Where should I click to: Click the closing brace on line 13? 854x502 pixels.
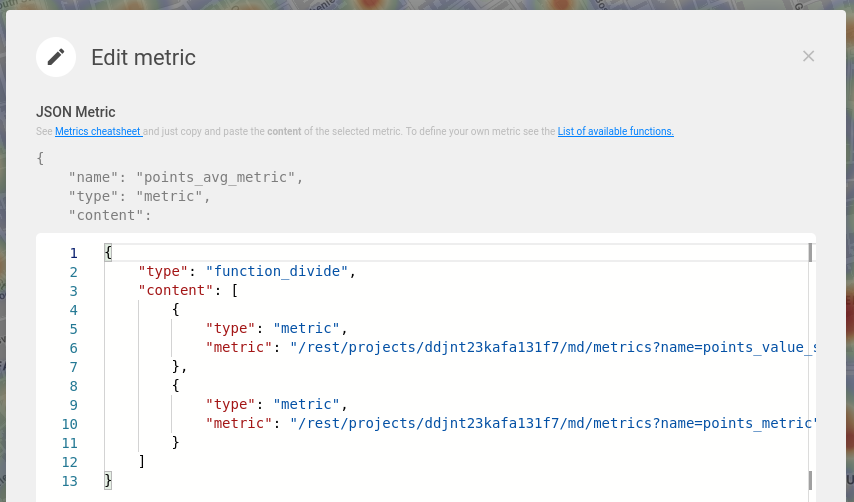(x=108, y=481)
